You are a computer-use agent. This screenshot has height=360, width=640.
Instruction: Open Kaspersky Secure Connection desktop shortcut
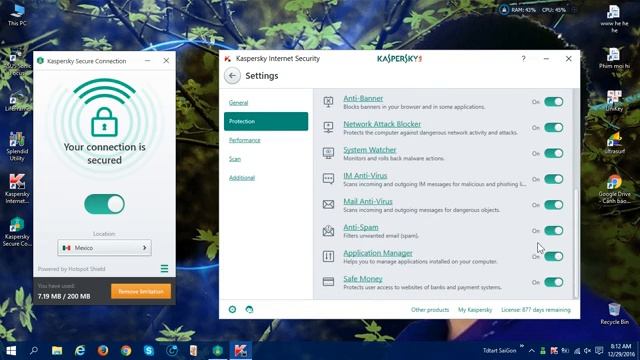(17, 231)
